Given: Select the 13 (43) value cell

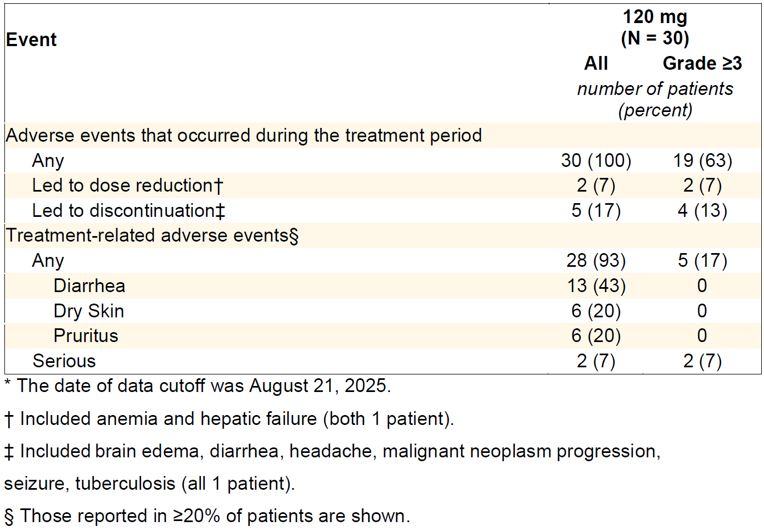Looking at the screenshot, I should click(x=596, y=285).
